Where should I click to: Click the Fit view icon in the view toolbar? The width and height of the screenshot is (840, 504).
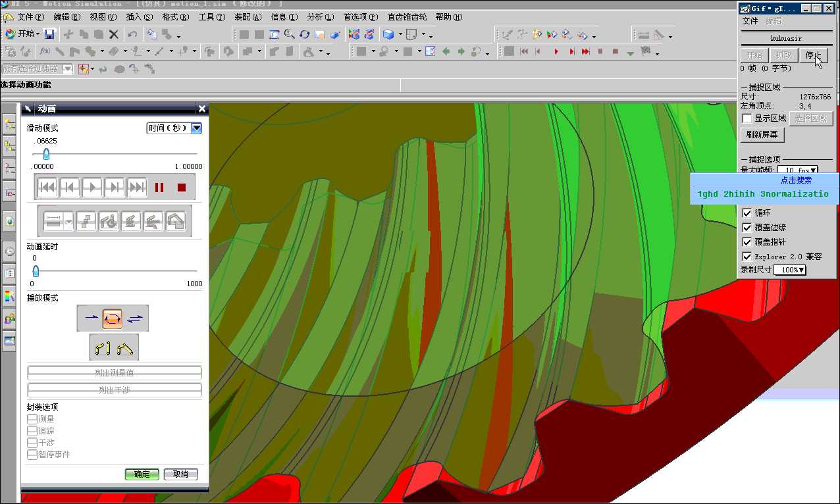click(275, 34)
